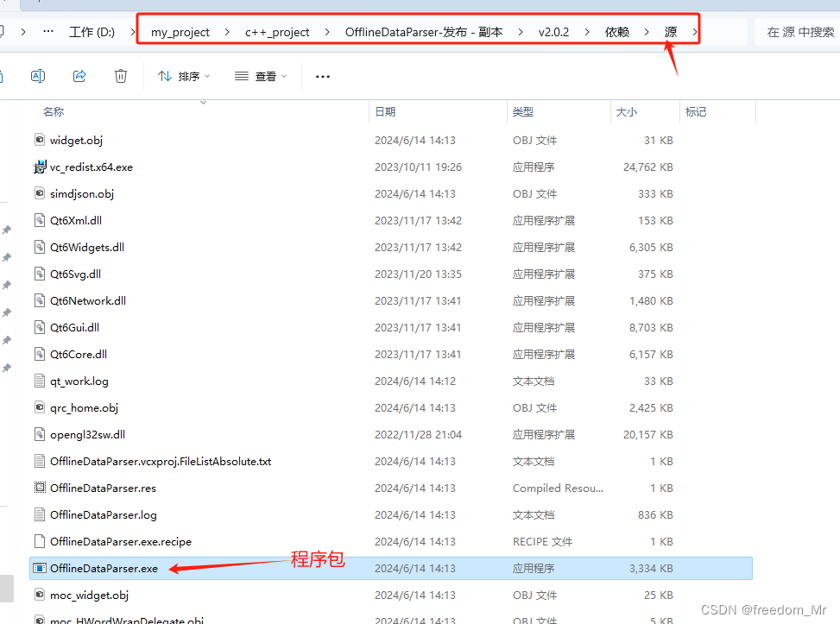Select the OfflineDataParser.exe application icon
This screenshot has width=840, height=624.
(x=40, y=568)
